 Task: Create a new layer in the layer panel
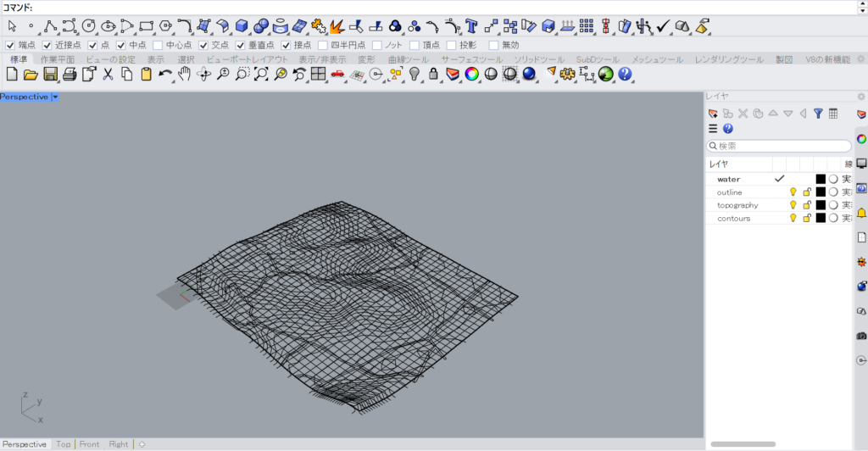pyautogui.click(x=713, y=114)
